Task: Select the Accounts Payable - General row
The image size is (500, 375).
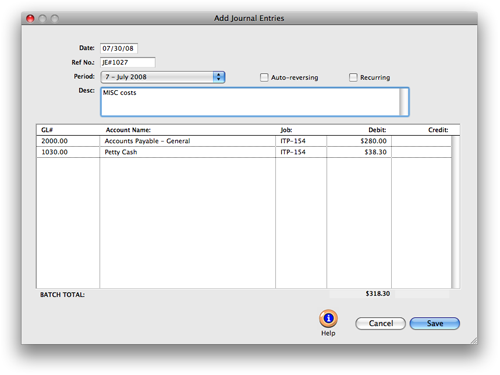Action: tap(244, 141)
